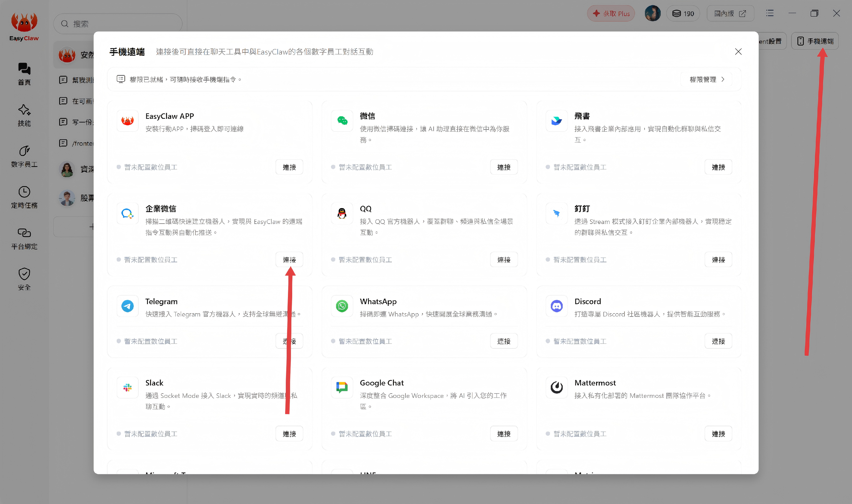Click the Telegram icon

pyautogui.click(x=127, y=306)
